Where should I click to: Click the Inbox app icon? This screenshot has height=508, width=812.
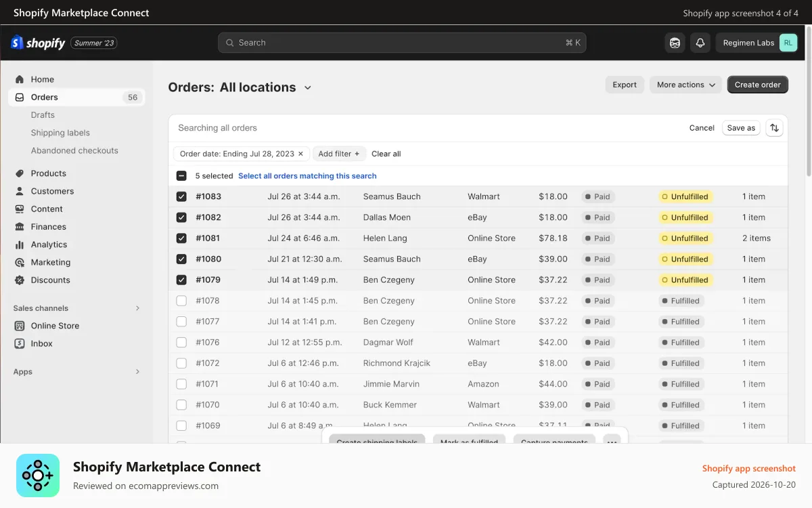tap(20, 343)
